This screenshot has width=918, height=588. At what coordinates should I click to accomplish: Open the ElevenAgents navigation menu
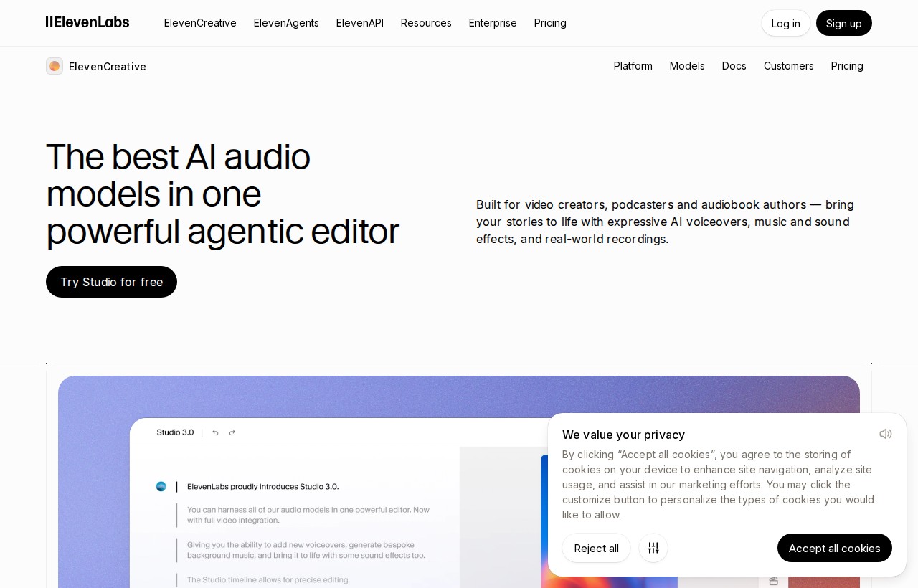tap(286, 23)
